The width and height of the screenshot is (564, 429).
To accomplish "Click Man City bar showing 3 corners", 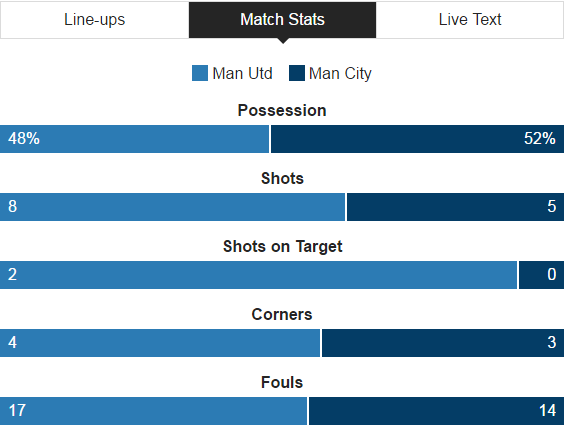I will 443,343.
